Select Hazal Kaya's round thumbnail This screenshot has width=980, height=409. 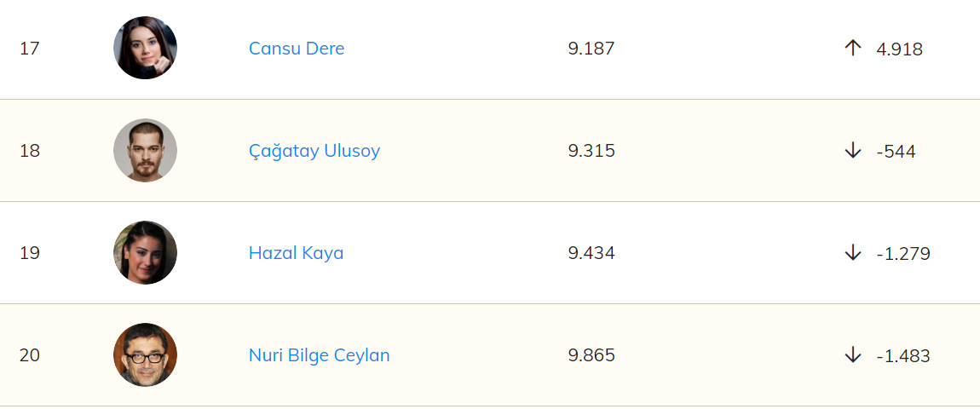click(145, 252)
